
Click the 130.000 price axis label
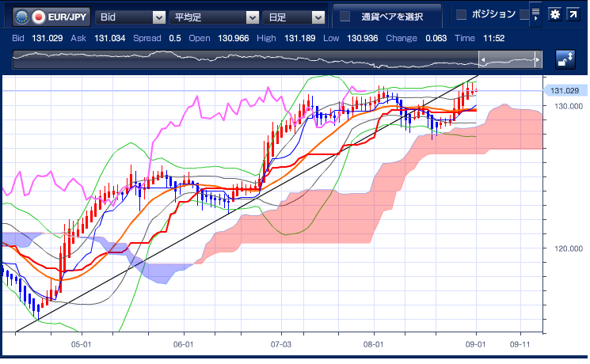pos(568,106)
